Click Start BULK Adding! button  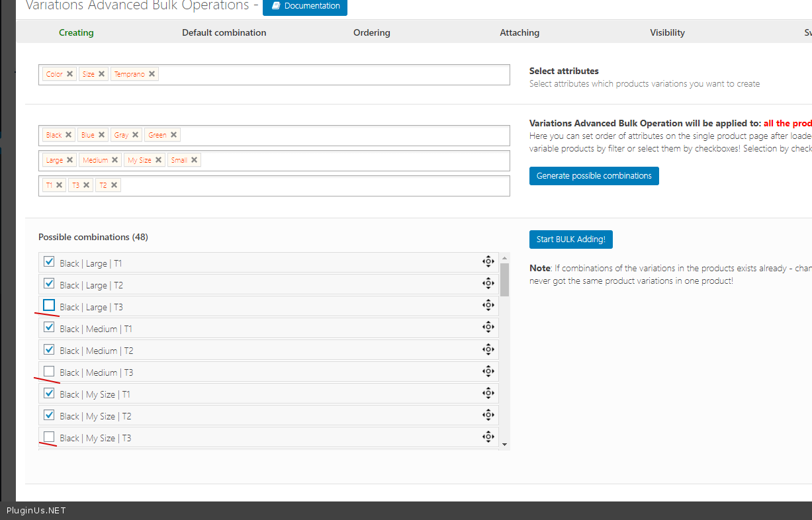tap(570, 239)
